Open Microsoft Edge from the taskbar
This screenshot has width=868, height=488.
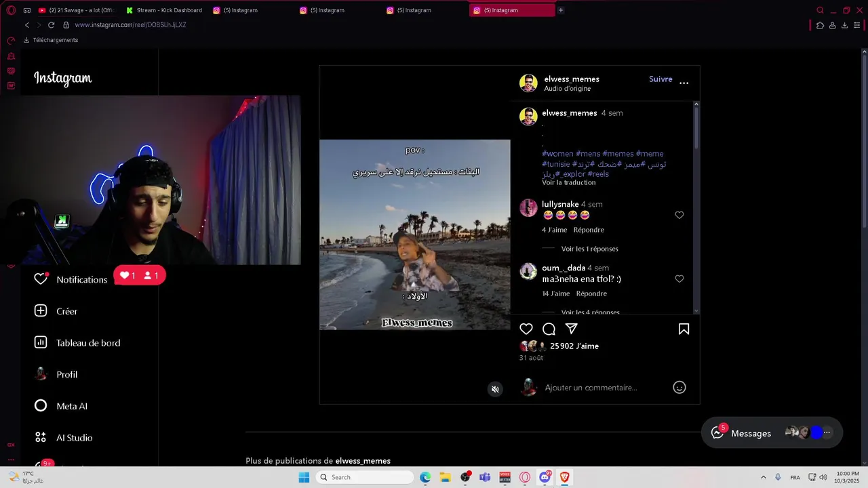[425, 477]
